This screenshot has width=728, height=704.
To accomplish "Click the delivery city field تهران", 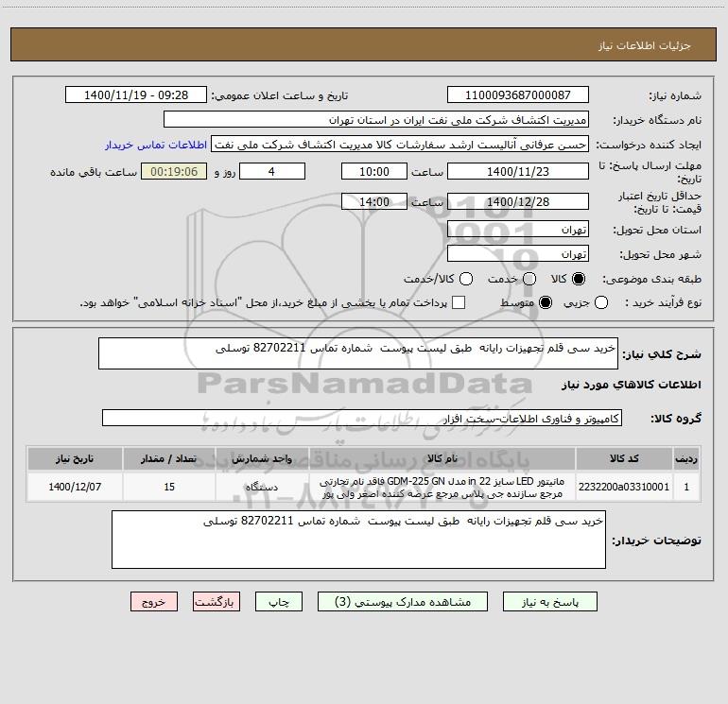I will click(518, 254).
